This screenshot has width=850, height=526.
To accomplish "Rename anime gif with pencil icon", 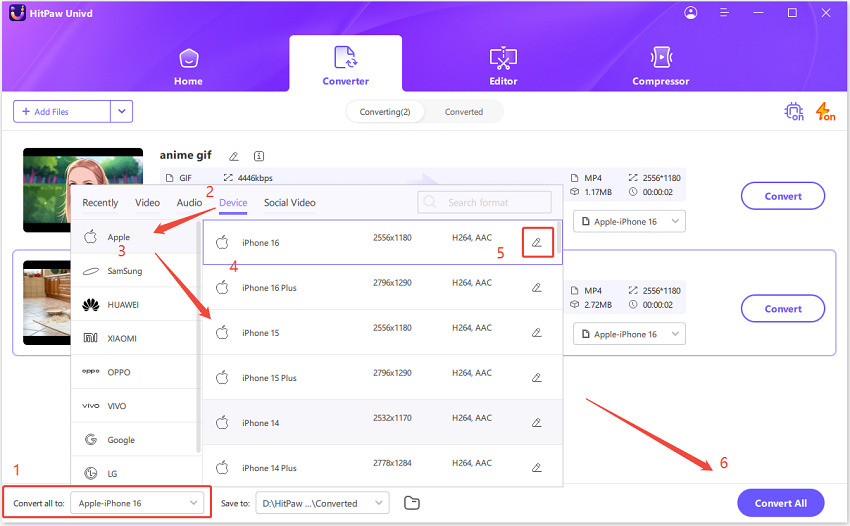I will click(234, 156).
